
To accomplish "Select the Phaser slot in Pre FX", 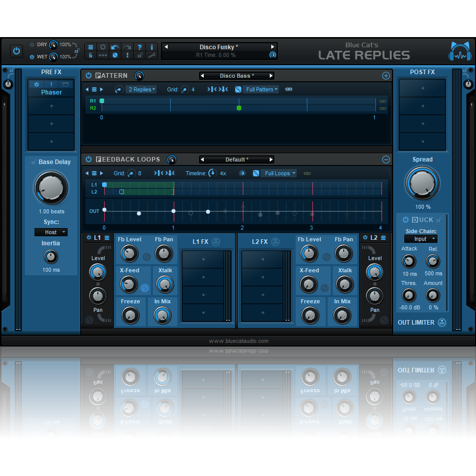I will 51,91.
